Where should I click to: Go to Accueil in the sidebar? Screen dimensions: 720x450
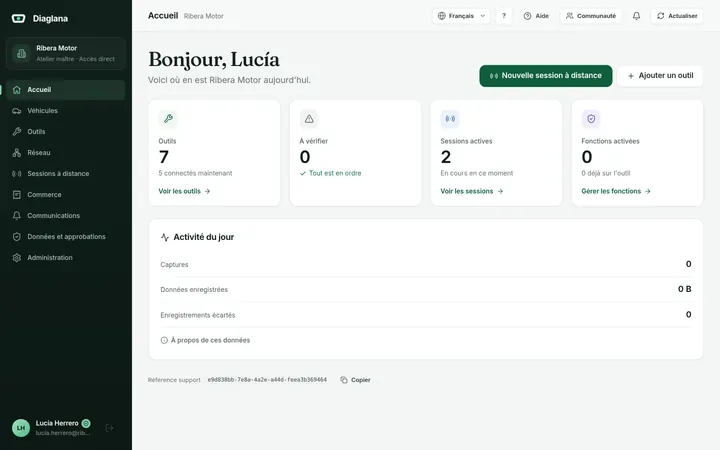(x=66, y=90)
